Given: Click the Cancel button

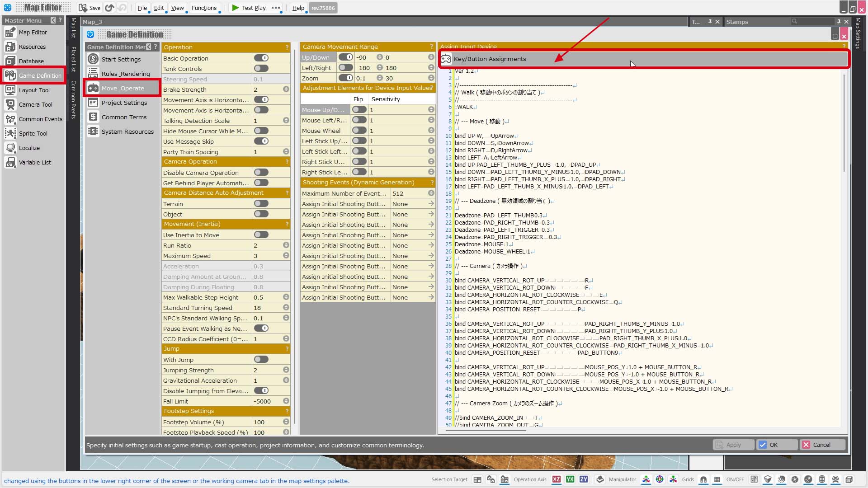Looking at the screenshot, I should point(822,445).
